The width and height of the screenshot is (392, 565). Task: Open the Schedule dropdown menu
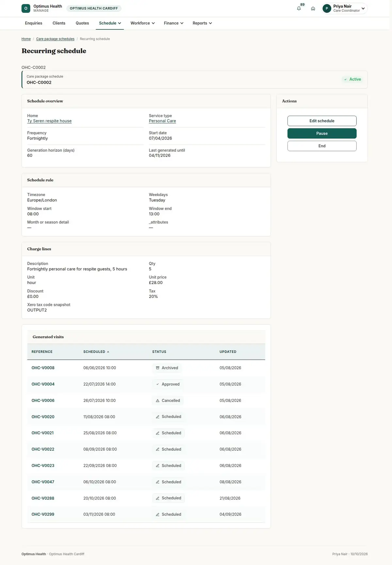point(110,23)
